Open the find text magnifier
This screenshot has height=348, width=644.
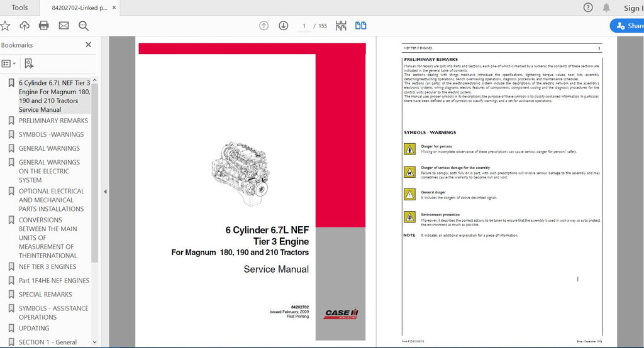(x=84, y=26)
